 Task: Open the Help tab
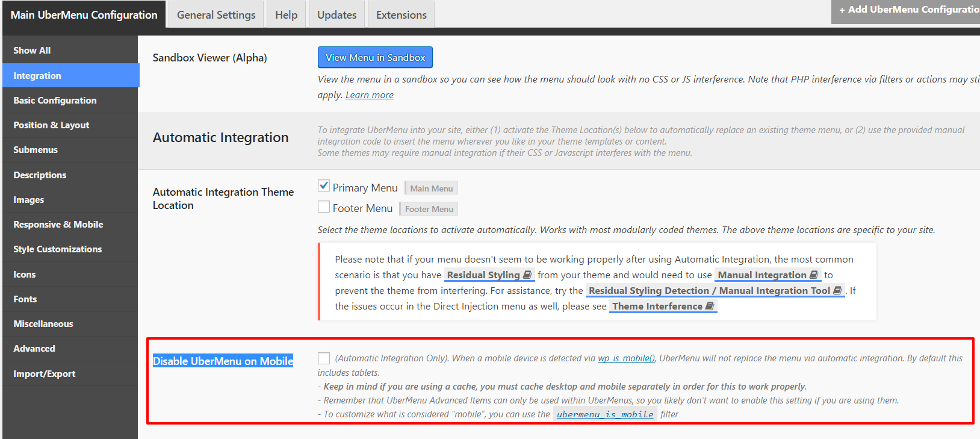pyautogui.click(x=287, y=14)
